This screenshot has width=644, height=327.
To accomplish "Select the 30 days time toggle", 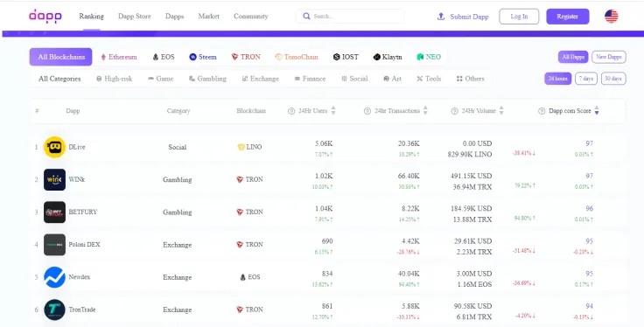I will [x=613, y=79].
